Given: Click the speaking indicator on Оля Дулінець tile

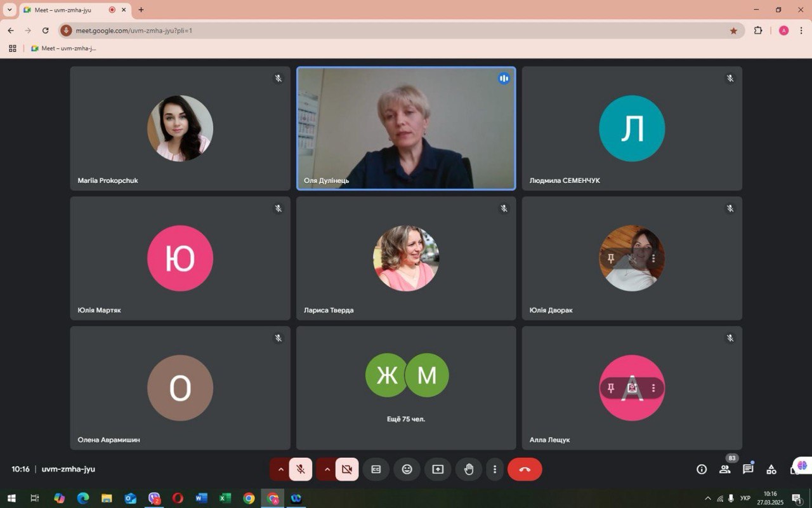Looking at the screenshot, I should coord(504,78).
